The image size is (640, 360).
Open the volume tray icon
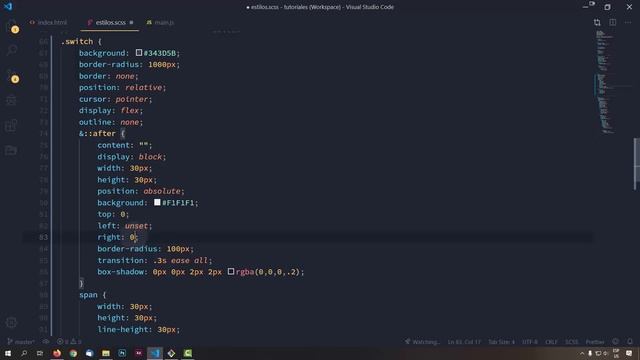[x=606, y=353]
